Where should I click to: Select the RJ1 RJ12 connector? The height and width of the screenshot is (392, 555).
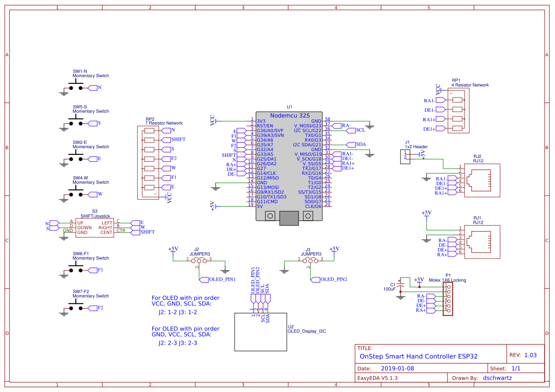[x=482, y=242]
